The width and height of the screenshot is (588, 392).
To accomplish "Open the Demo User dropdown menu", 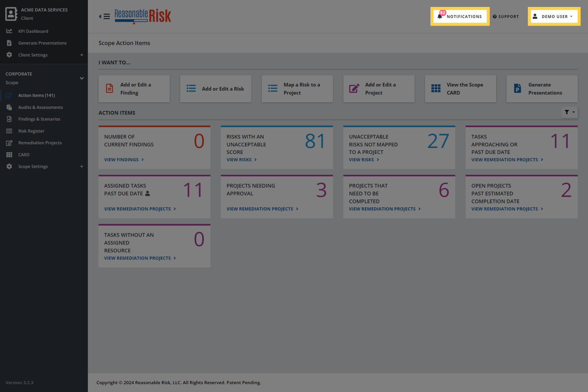I will 554,17.
